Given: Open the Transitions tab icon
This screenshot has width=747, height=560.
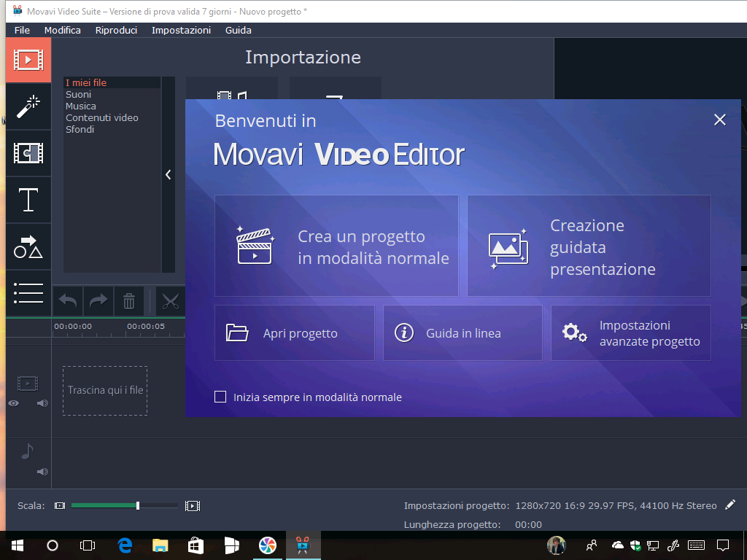Looking at the screenshot, I should coord(28,153).
